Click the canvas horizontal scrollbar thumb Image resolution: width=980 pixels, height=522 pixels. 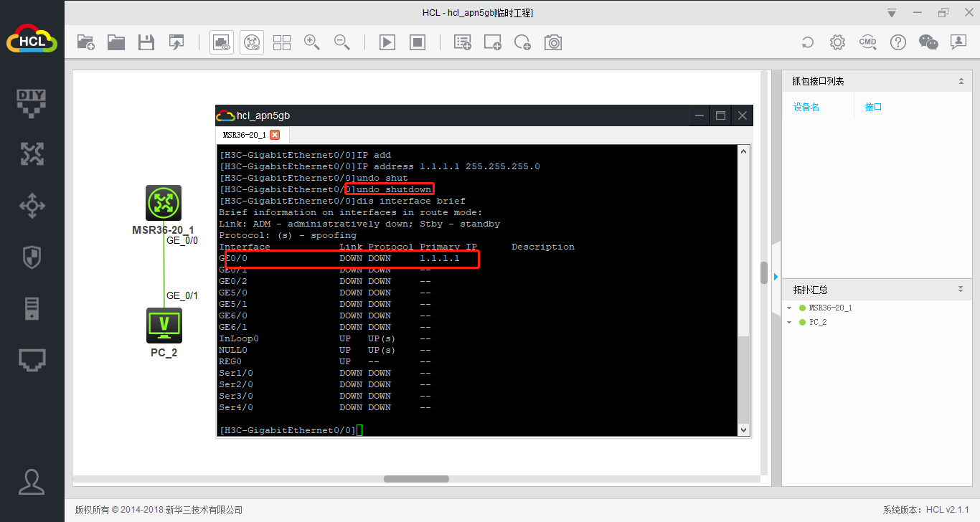pyautogui.click(x=416, y=479)
